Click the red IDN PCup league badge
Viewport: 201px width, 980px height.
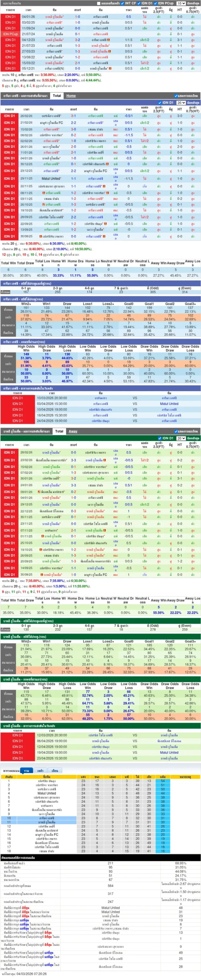[x=10, y=34]
